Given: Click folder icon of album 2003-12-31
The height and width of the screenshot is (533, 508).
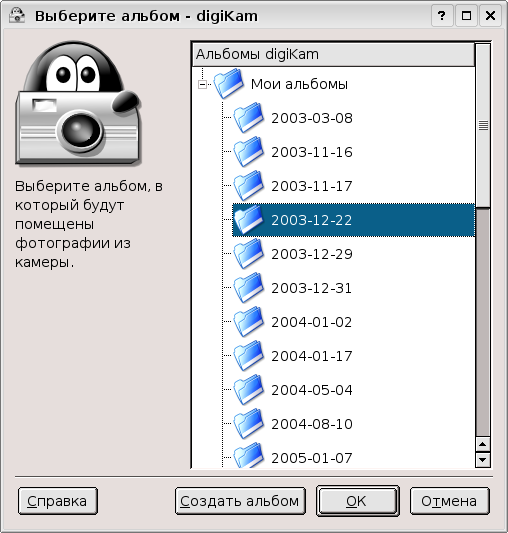Looking at the screenshot, I should click(249, 288).
